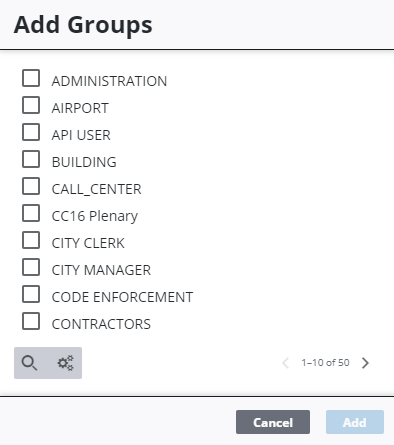394x445 pixels.
Task: Enable the CODE ENFORCEMENT checkbox
Action: (x=31, y=294)
